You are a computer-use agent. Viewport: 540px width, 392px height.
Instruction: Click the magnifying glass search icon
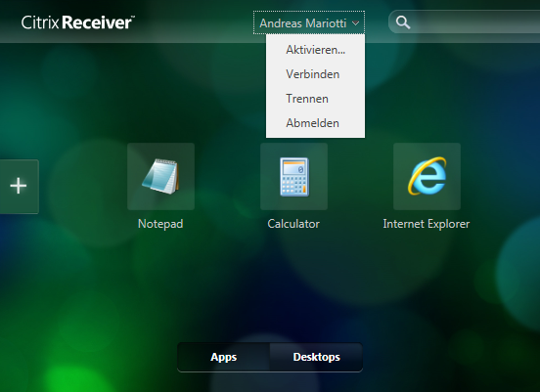pos(403,22)
